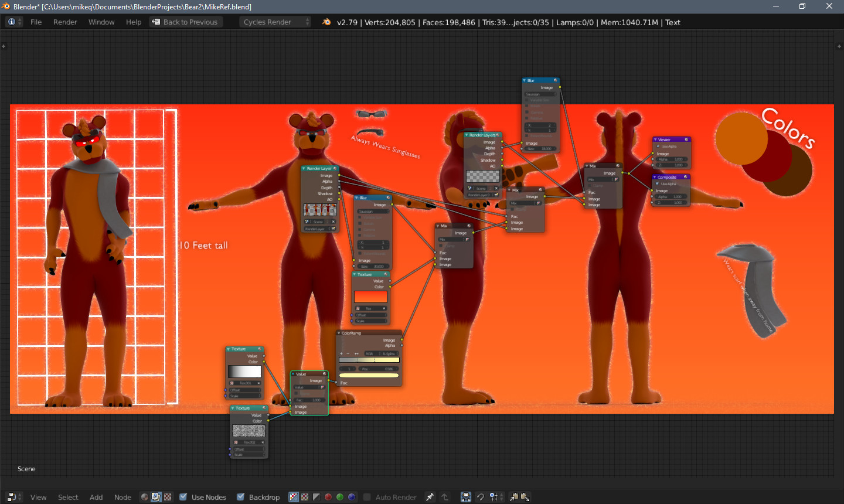The width and height of the screenshot is (844, 504).
Task: Open the node editor Node menu
Action: pyautogui.click(x=122, y=497)
